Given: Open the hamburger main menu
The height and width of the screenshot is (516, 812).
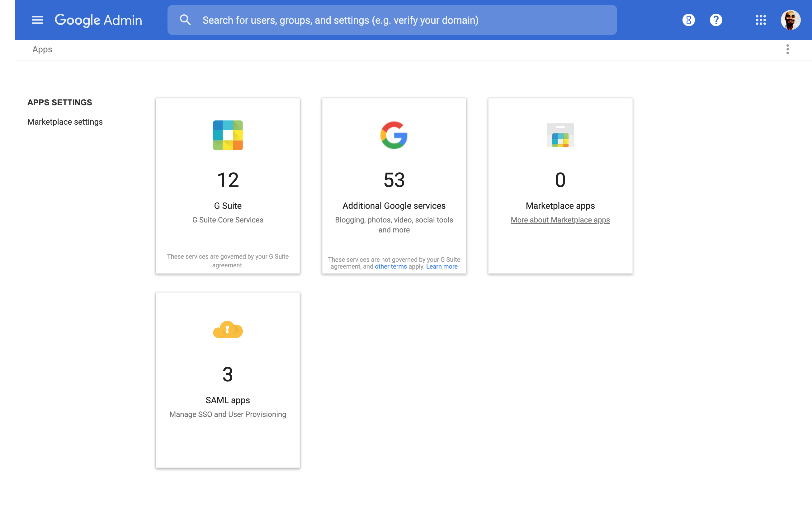Looking at the screenshot, I should pyautogui.click(x=37, y=20).
